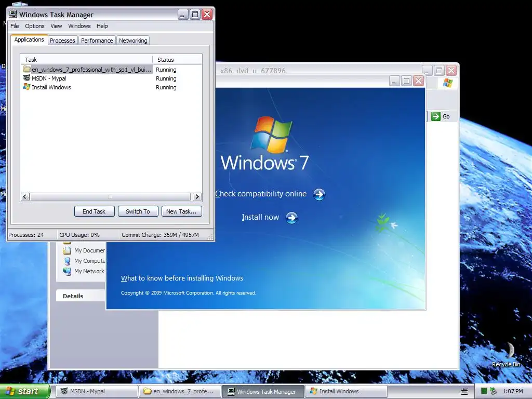Image resolution: width=532 pixels, height=399 pixels.
Task: Switch to the Processes tab
Action: pyautogui.click(x=62, y=41)
